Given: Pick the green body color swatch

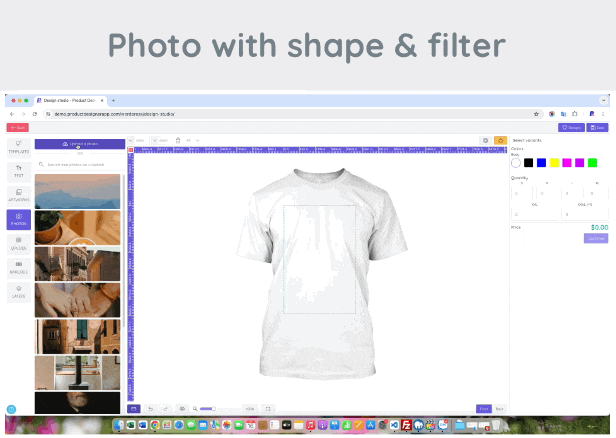Looking at the screenshot, I should (x=593, y=162).
